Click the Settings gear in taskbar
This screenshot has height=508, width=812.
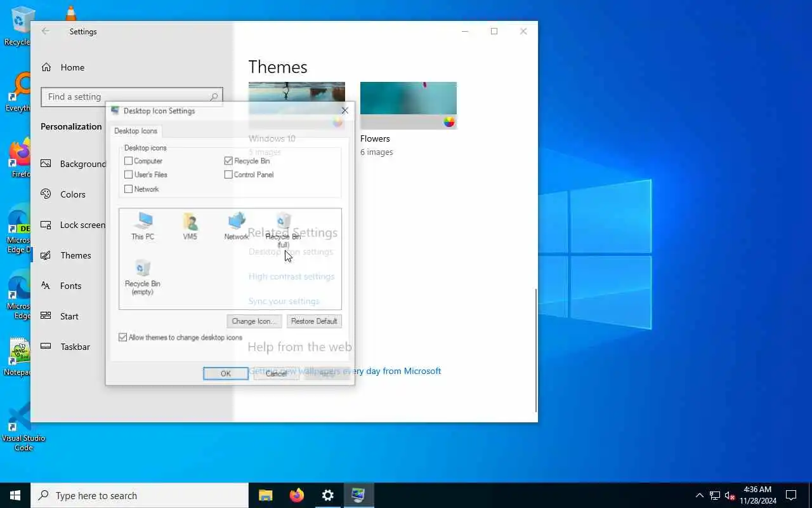pyautogui.click(x=328, y=495)
